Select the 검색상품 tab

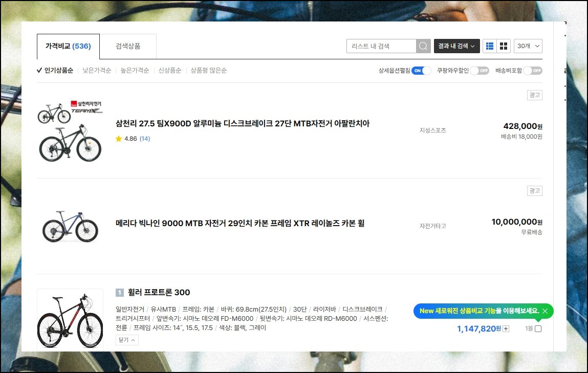point(128,46)
